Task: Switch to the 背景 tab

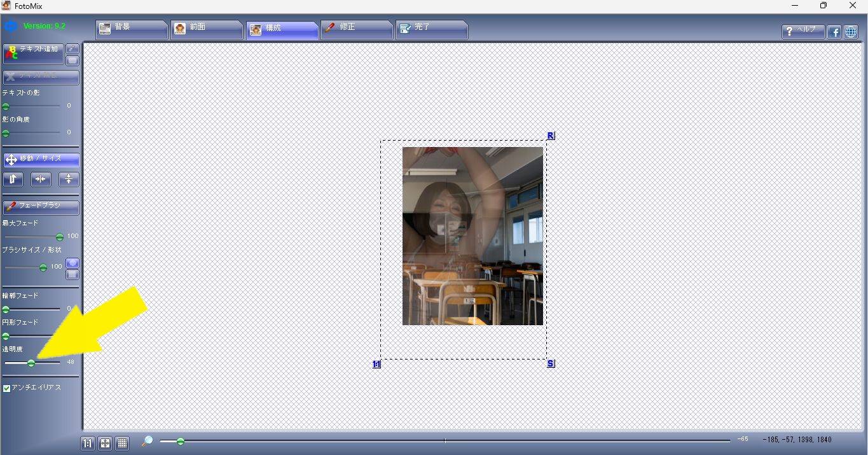Action: (131, 29)
